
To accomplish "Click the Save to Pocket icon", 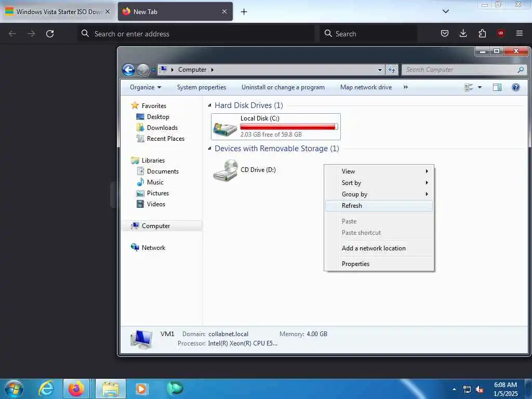I will 445,33.
